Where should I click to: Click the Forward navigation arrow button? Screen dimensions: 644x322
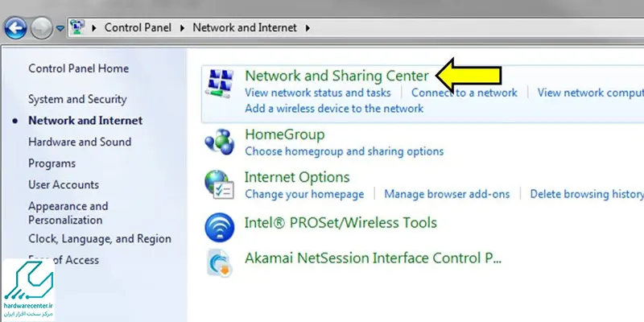coord(42,28)
